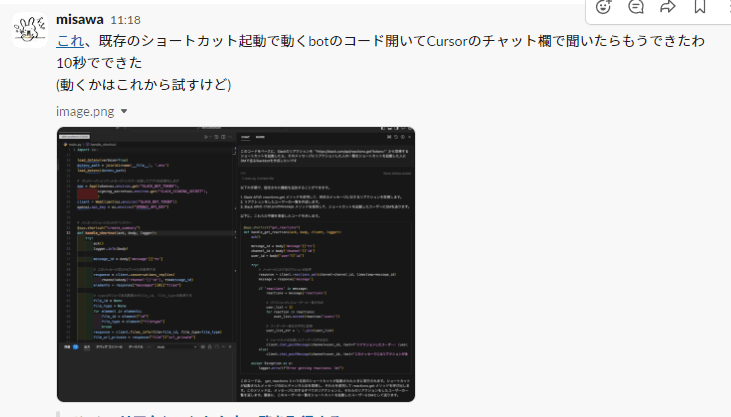Open the Cursor code editor screenshot thumbnail
Image resolution: width=731 pixels, height=417 pixels.
[x=236, y=264]
